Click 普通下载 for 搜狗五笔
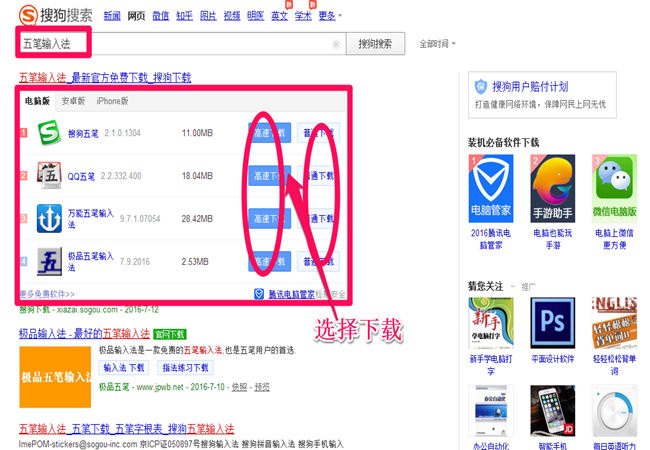Viewport: 650px width, 450px height. coord(318,133)
